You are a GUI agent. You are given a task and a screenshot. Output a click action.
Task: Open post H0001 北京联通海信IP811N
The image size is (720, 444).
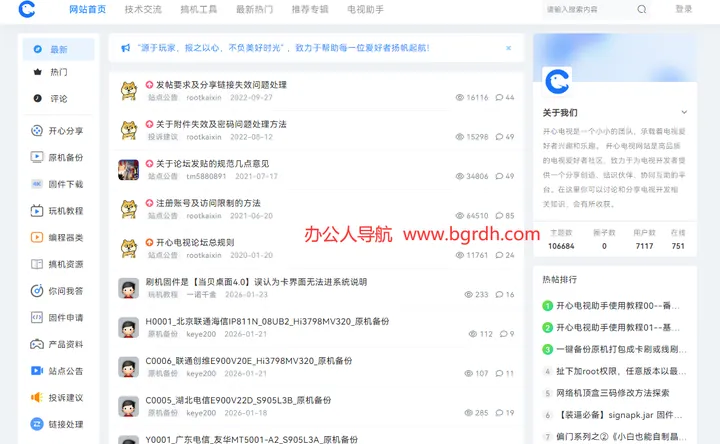click(x=267, y=321)
